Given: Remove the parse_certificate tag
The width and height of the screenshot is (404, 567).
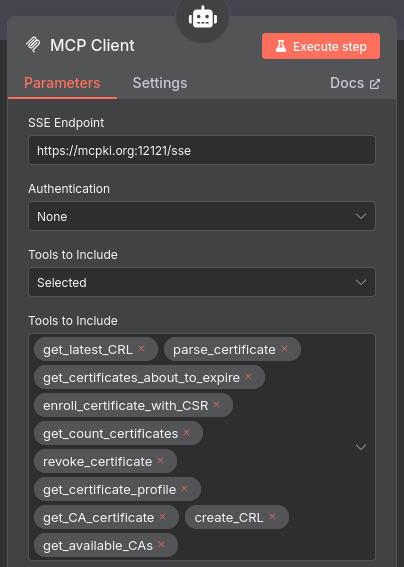Looking at the screenshot, I should point(284,349).
